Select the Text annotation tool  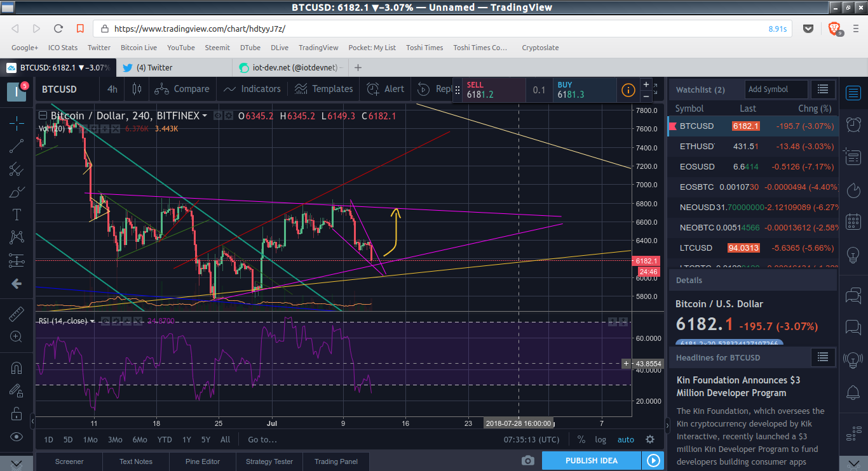pos(17,215)
